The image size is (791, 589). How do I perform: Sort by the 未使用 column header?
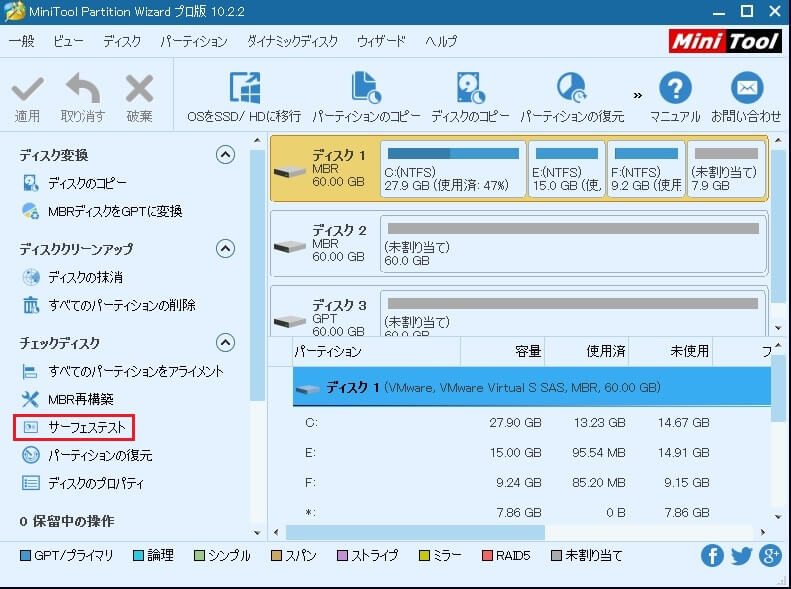pyautogui.click(x=670, y=351)
